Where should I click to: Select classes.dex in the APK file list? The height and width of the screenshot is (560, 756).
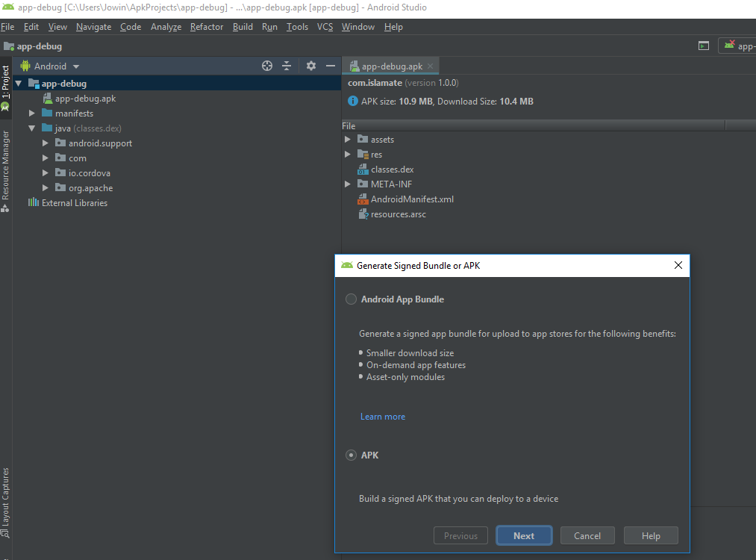point(392,169)
